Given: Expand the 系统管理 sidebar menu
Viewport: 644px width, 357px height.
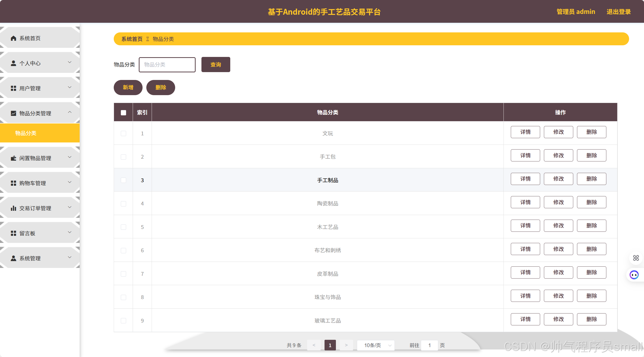Looking at the screenshot, I should coord(40,258).
